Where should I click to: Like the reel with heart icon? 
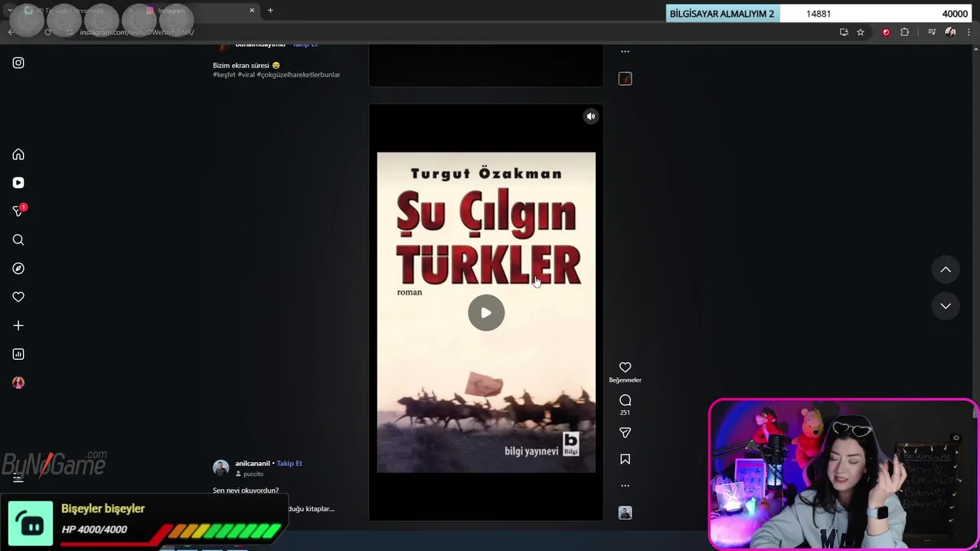625,367
